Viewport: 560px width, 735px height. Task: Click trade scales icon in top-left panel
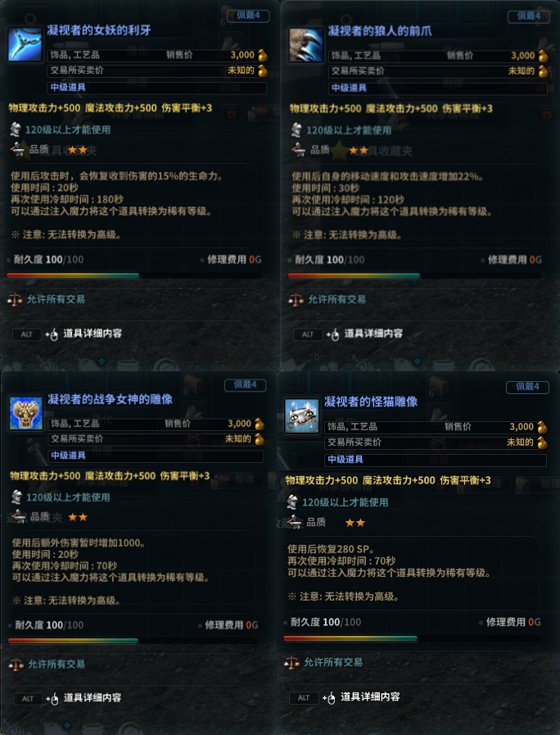[15, 299]
